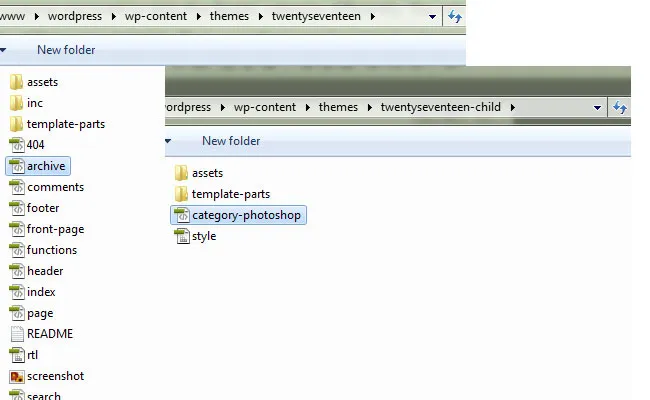Select the archive PHP file
Screen dimensions: 650x400
coord(46,166)
